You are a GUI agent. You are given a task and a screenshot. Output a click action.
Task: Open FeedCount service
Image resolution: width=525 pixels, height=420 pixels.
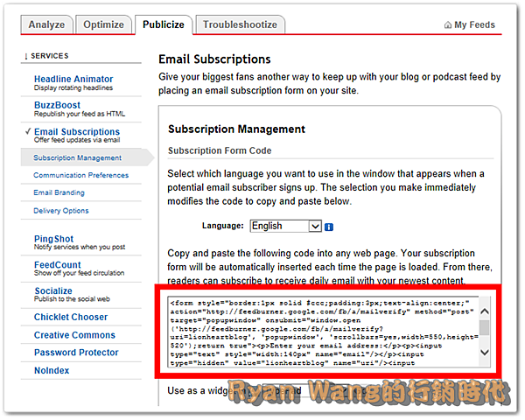(x=57, y=265)
